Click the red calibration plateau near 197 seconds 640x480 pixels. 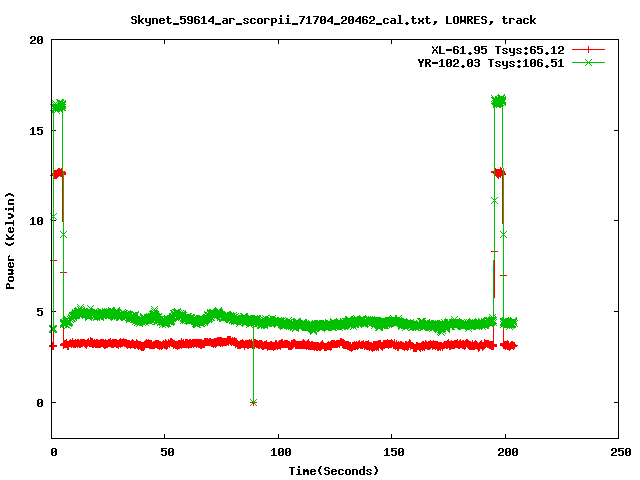pyautogui.click(x=498, y=173)
